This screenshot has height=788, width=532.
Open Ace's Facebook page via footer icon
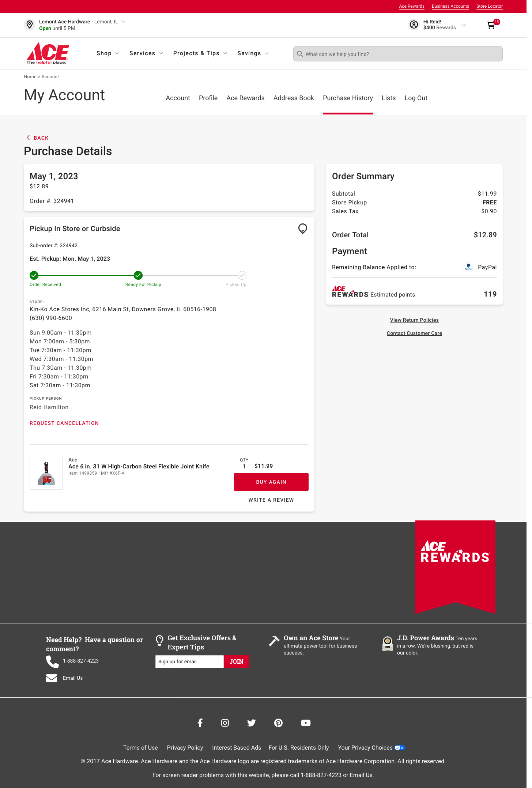(200, 723)
